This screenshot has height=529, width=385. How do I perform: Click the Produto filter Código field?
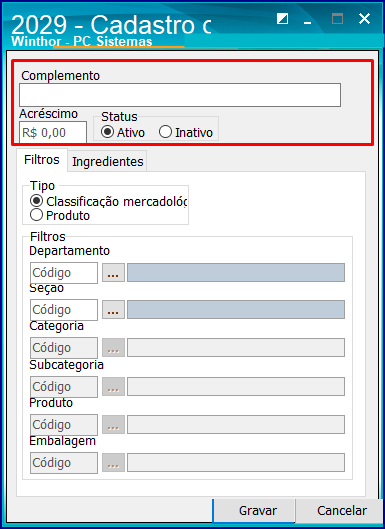[64, 425]
